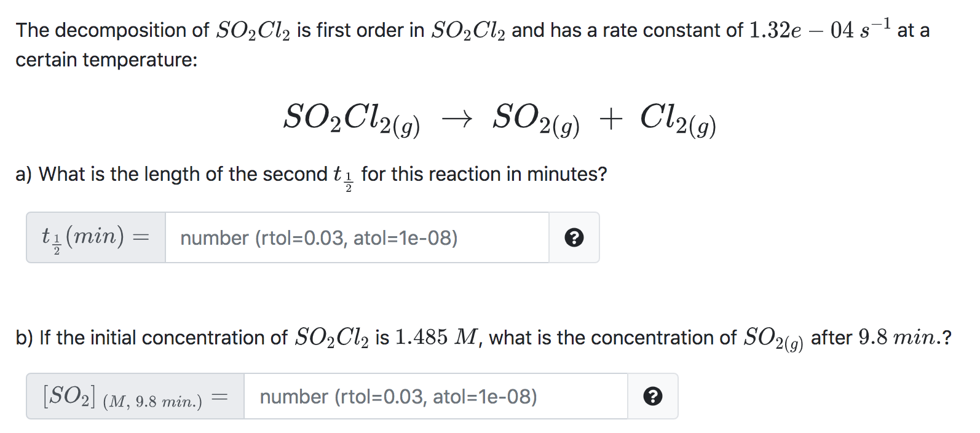Select the reaction arrow in the equation

pos(457,118)
